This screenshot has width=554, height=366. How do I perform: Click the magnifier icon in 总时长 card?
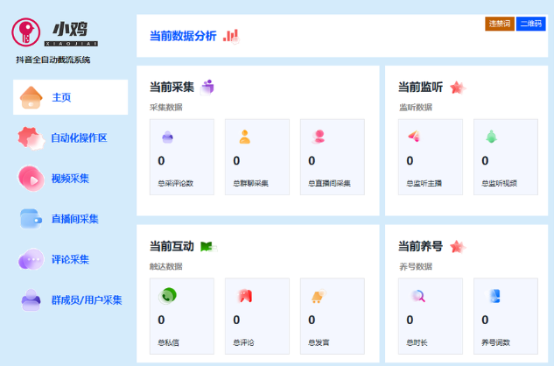click(418, 296)
